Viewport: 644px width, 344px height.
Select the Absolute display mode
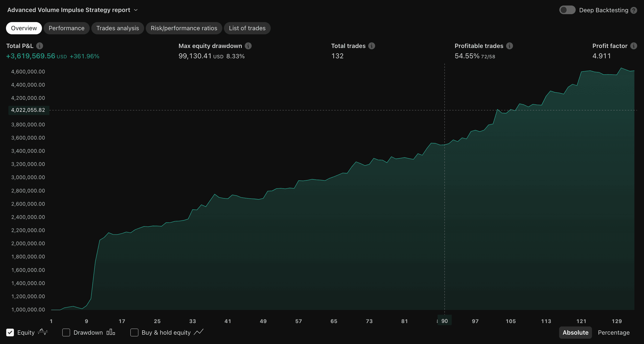(x=575, y=332)
